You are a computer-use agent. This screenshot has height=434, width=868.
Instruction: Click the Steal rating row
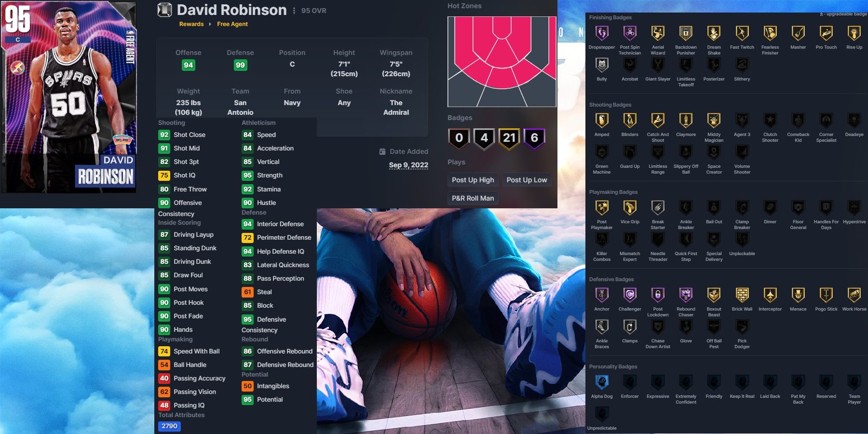click(257, 292)
